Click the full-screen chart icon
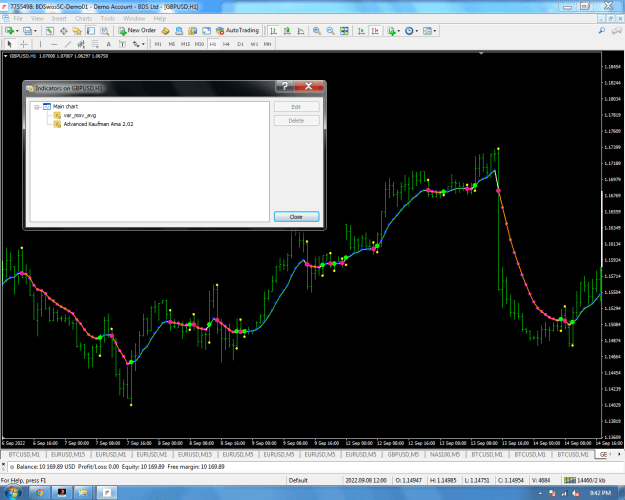 coord(206,31)
